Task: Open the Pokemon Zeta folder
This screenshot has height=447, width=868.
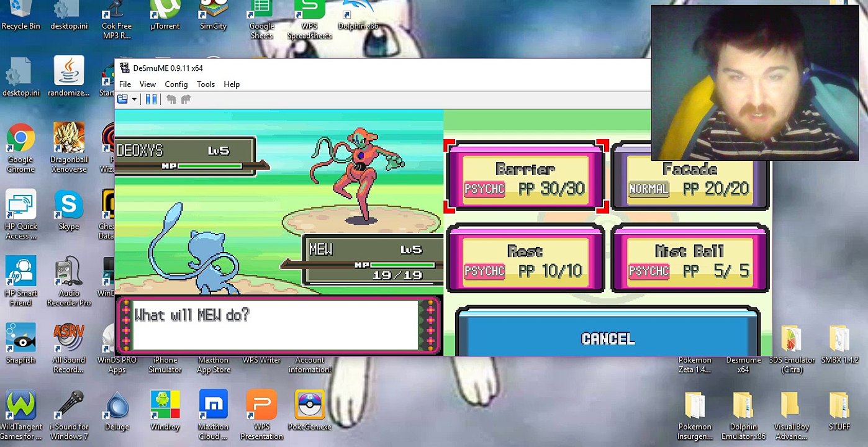Action: point(695,364)
